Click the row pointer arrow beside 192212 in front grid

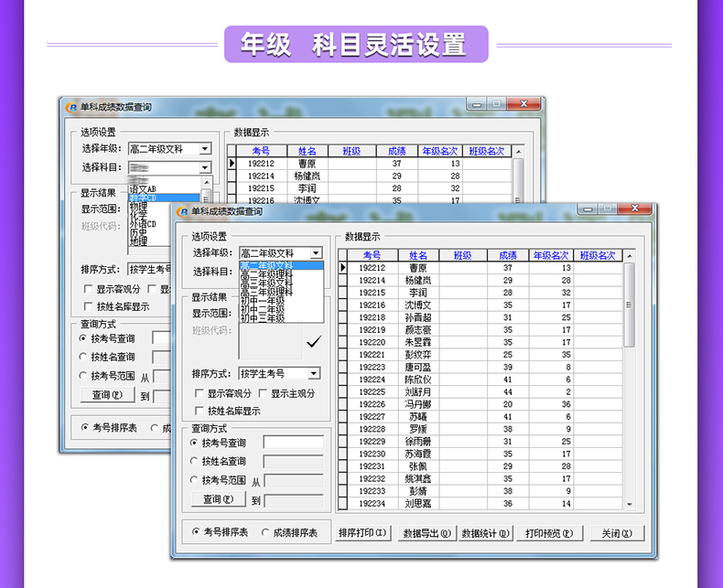(343, 268)
